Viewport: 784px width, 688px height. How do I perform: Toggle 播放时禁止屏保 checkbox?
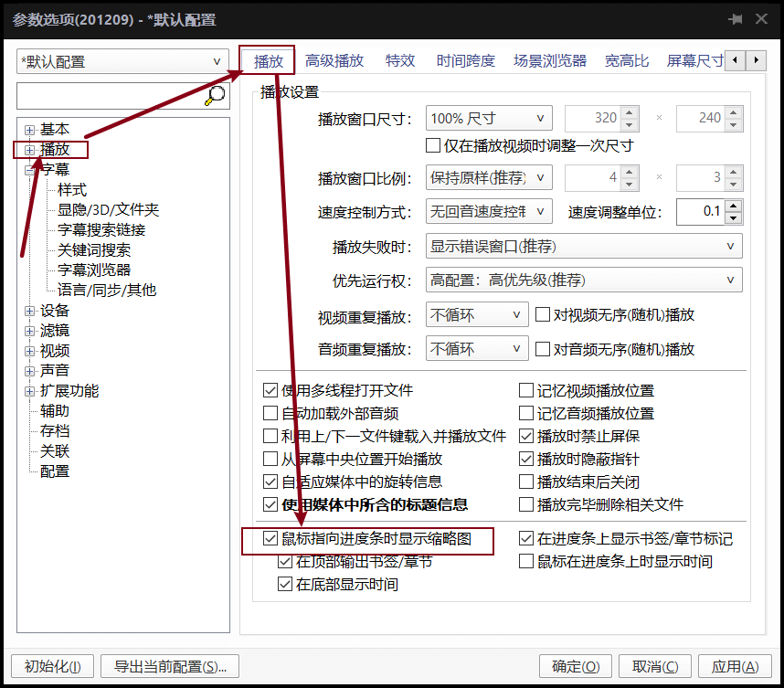pos(526,437)
